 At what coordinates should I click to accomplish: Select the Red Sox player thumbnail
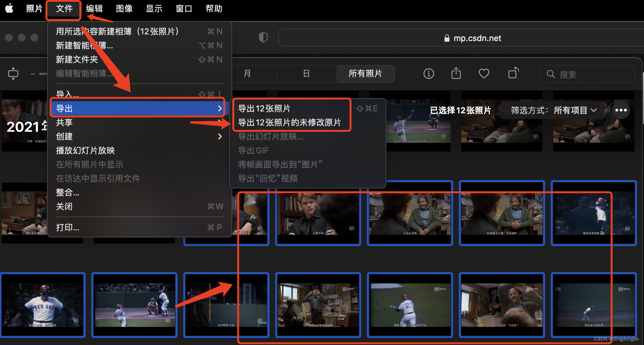coord(43,305)
